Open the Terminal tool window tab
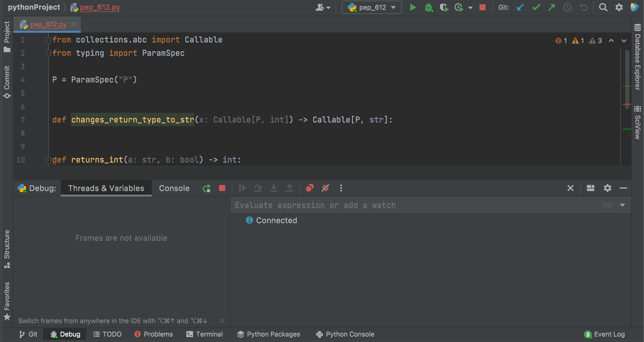Viewport: 644px width, 342px height. (205, 334)
